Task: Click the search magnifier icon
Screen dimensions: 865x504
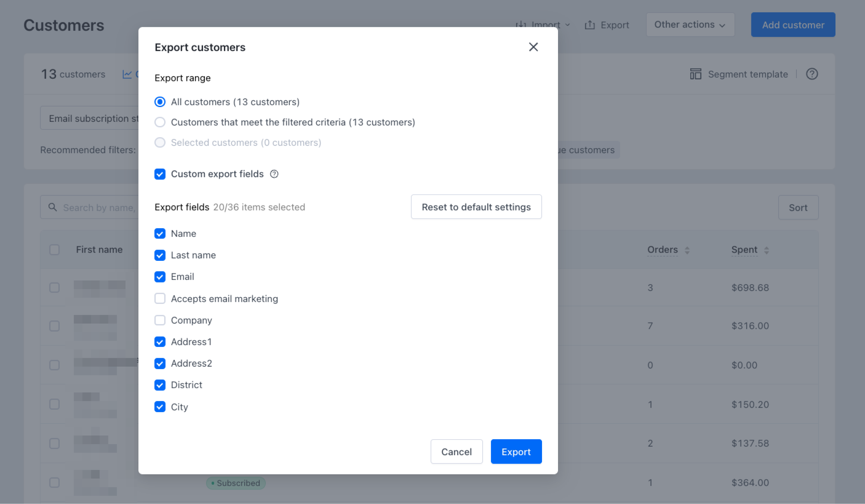Action: tap(53, 207)
